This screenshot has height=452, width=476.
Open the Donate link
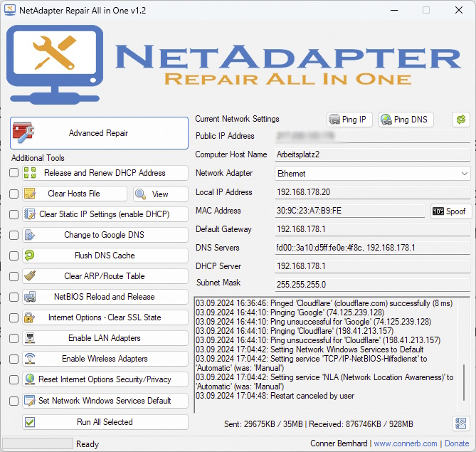(457, 443)
